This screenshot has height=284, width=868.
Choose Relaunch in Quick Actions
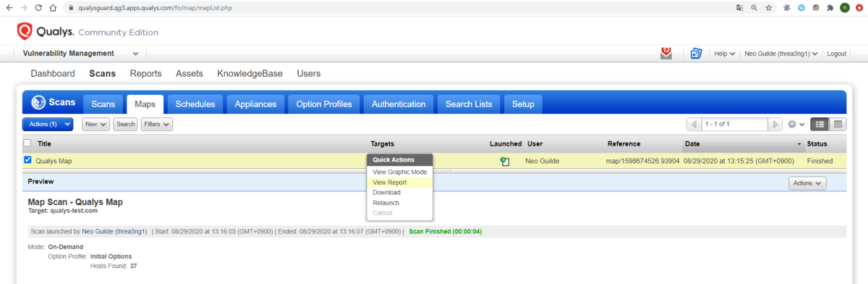pyautogui.click(x=399, y=203)
